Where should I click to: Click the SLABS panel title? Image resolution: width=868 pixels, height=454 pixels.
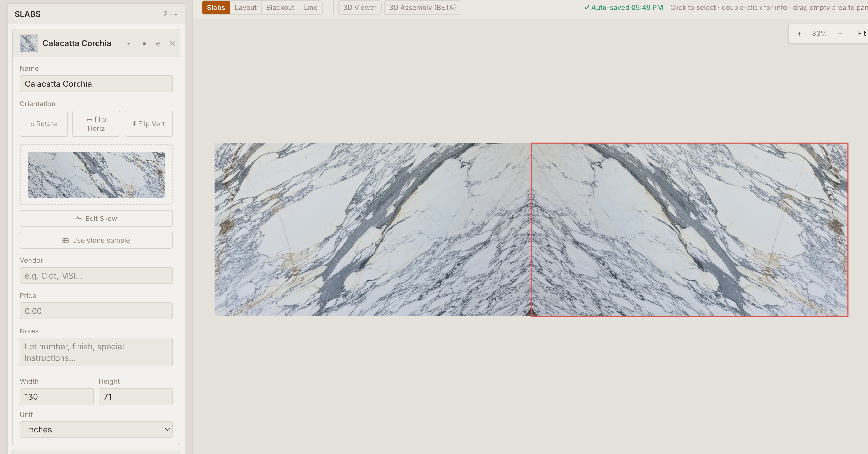pos(28,14)
